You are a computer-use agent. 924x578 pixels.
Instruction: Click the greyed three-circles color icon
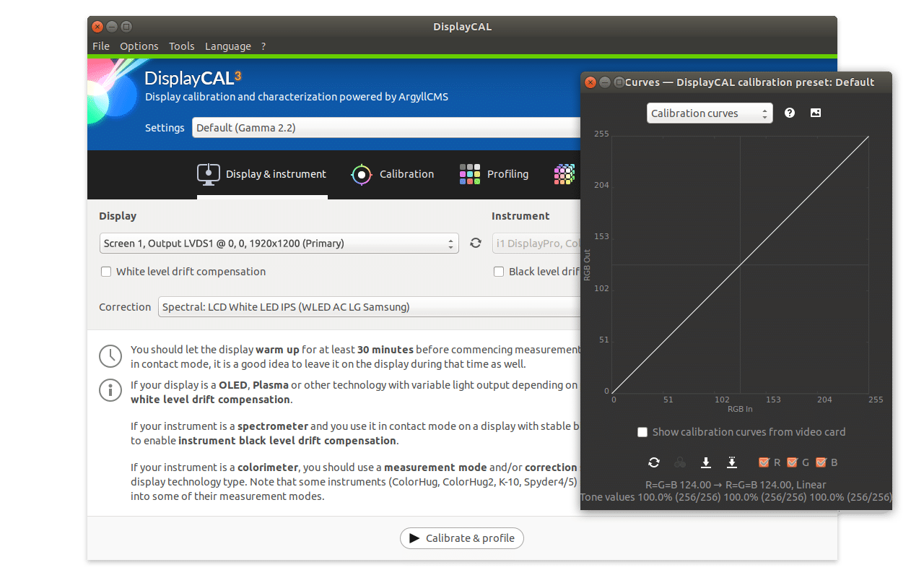tap(680, 462)
